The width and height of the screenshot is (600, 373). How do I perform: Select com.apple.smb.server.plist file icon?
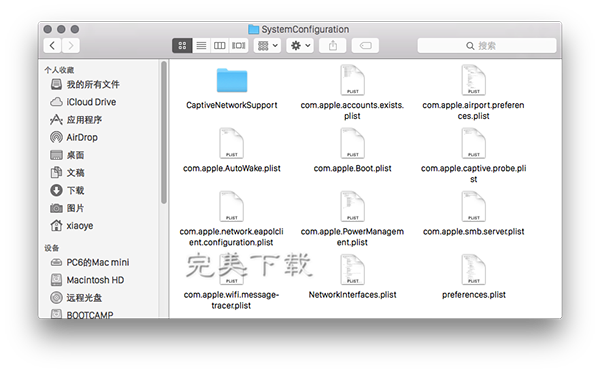click(x=473, y=206)
